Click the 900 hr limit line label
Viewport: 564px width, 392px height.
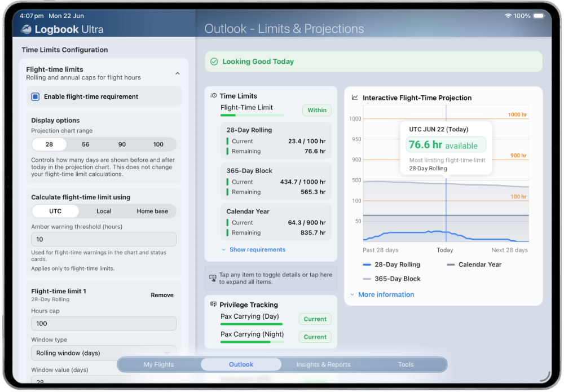pyautogui.click(x=518, y=156)
